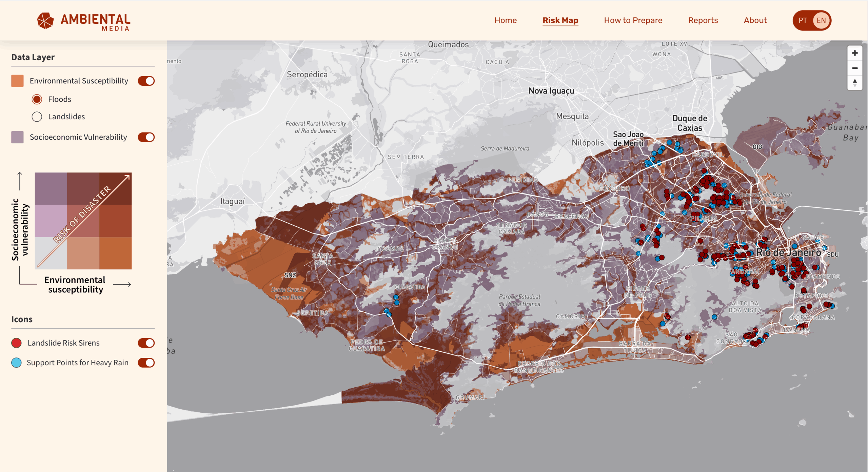Disable the Socioeconomic Vulnerability toggle
Screen dimensions: 868x472
(x=146, y=137)
